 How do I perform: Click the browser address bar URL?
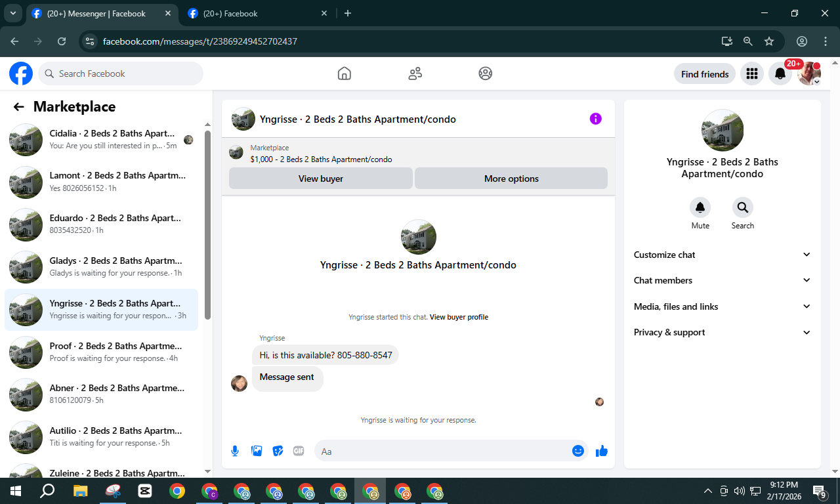(x=200, y=41)
